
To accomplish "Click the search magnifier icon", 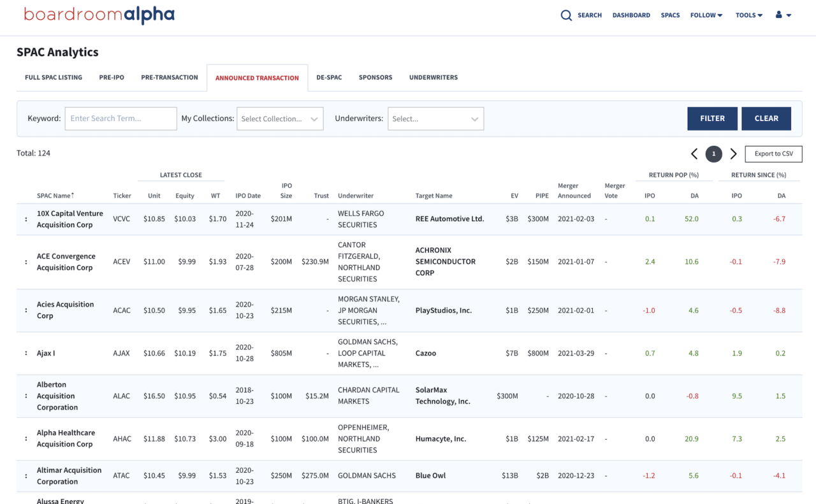I will (566, 15).
